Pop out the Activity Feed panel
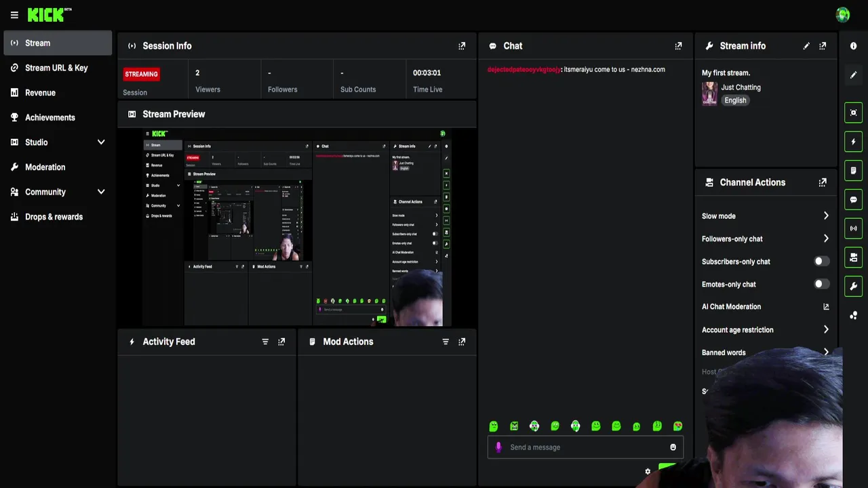This screenshot has width=868, height=488. pyautogui.click(x=281, y=342)
